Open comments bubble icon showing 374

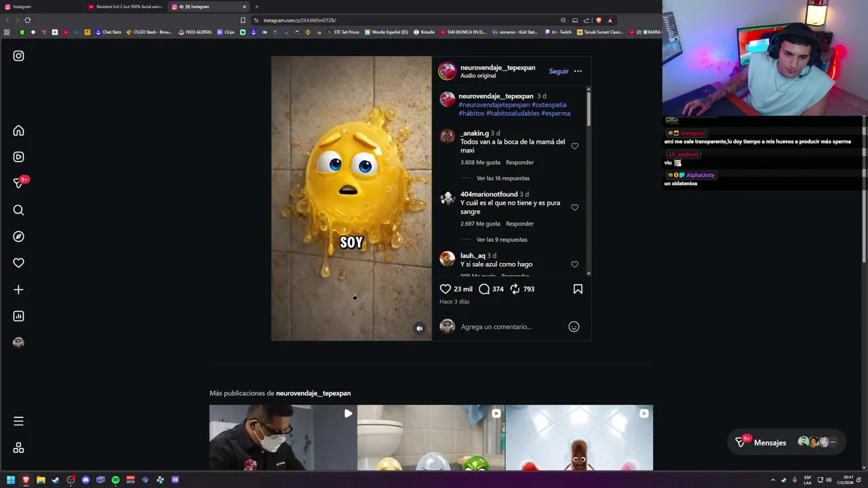[484, 289]
